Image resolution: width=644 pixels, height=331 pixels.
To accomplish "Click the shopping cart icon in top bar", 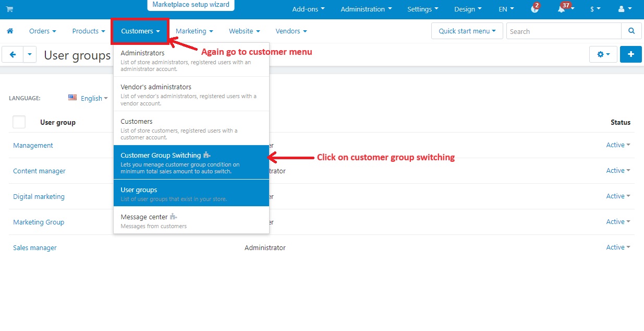I will [9, 9].
